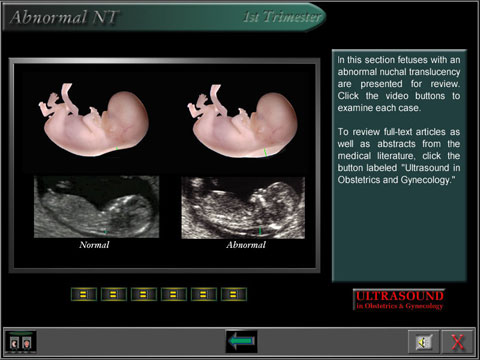Toggle sound with the speaker icon
The image size is (480, 360).
(x=423, y=342)
